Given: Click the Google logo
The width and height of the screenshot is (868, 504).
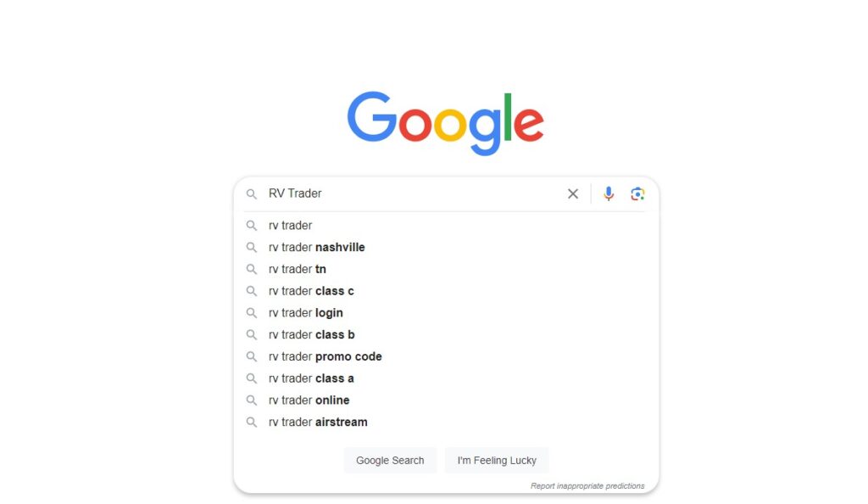Looking at the screenshot, I should point(446,123).
